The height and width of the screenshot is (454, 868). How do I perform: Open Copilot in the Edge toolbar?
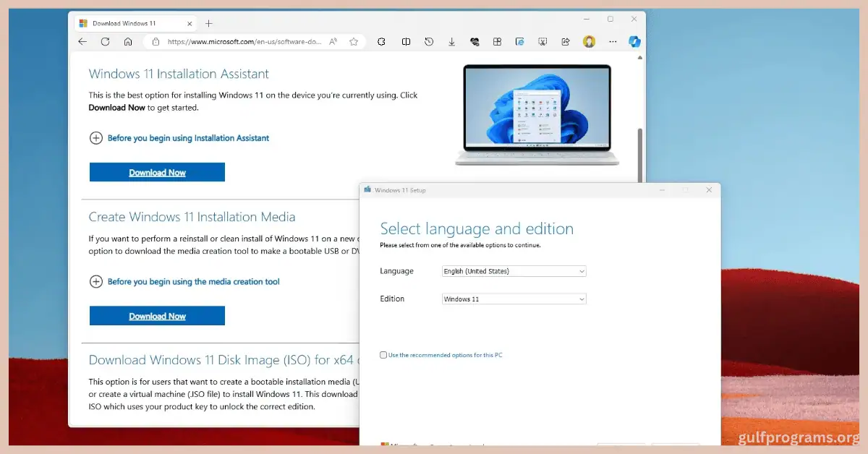pyautogui.click(x=634, y=41)
